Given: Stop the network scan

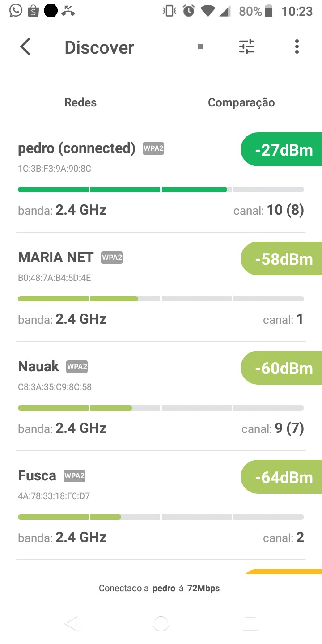Looking at the screenshot, I should [x=200, y=47].
